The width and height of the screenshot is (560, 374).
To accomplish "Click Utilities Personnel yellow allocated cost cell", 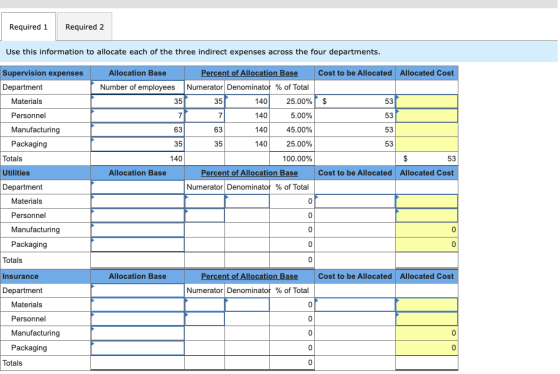I will point(427,215).
